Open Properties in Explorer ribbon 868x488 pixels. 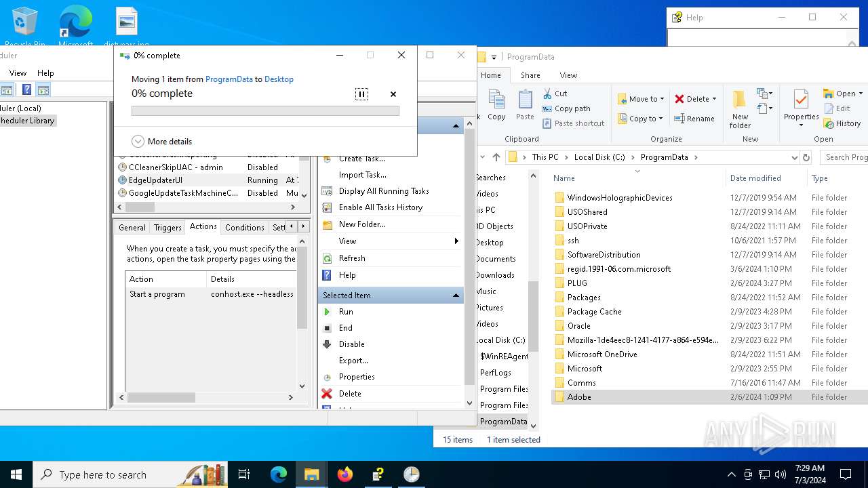point(801,108)
